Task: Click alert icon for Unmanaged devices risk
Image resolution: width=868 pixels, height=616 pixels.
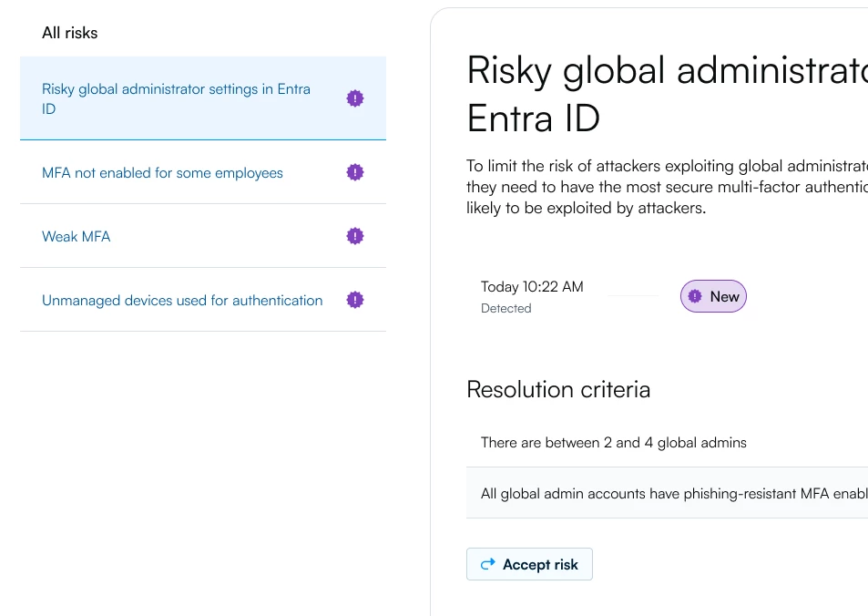Action: (x=355, y=300)
